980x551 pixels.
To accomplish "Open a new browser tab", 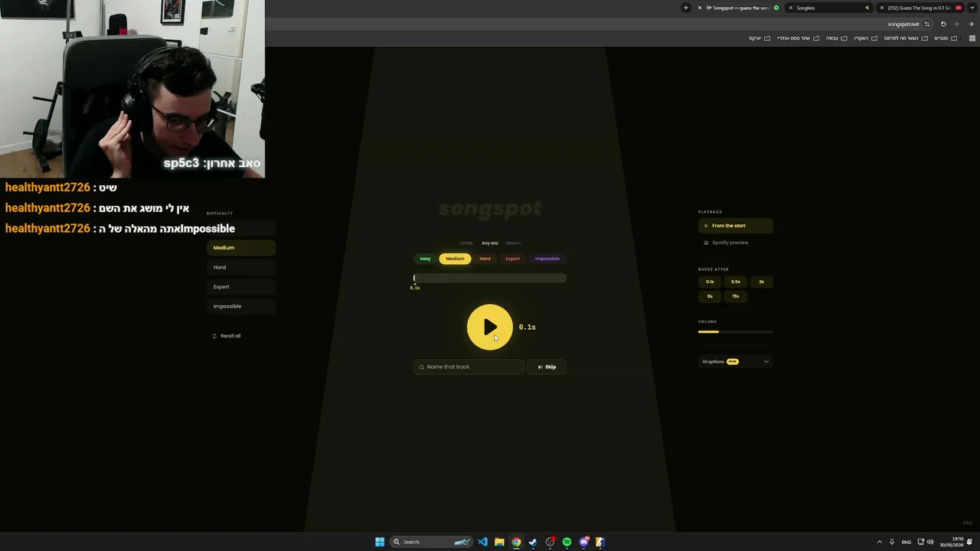I will coord(686,8).
